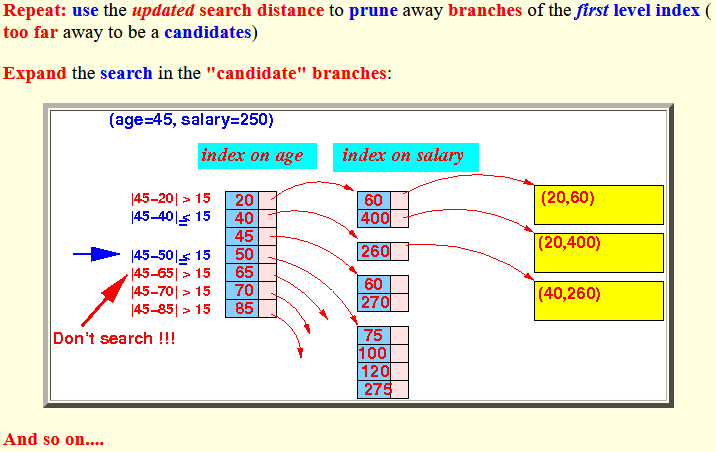Click the pink pointer cell beside age 20
The height and width of the screenshot is (452, 716).
click(x=268, y=200)
